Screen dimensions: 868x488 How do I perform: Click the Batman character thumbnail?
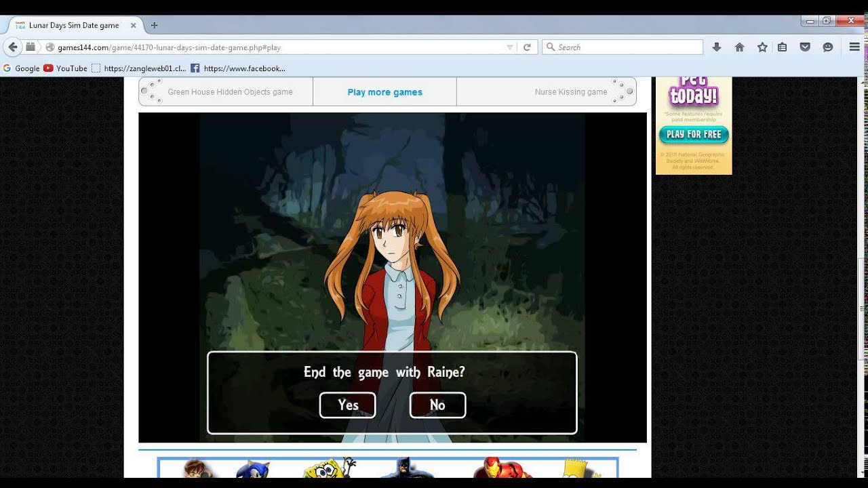point(407,468)
